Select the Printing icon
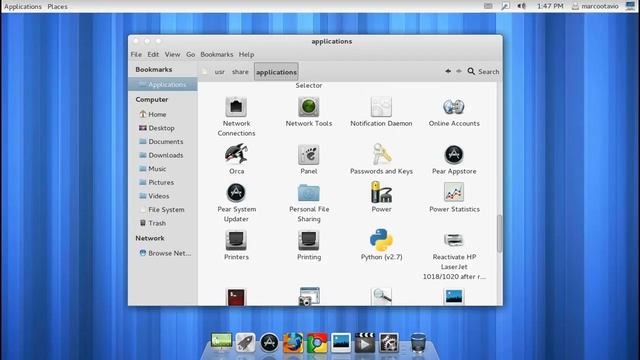The width and height of the screenshot is (640, 360). 309,240
